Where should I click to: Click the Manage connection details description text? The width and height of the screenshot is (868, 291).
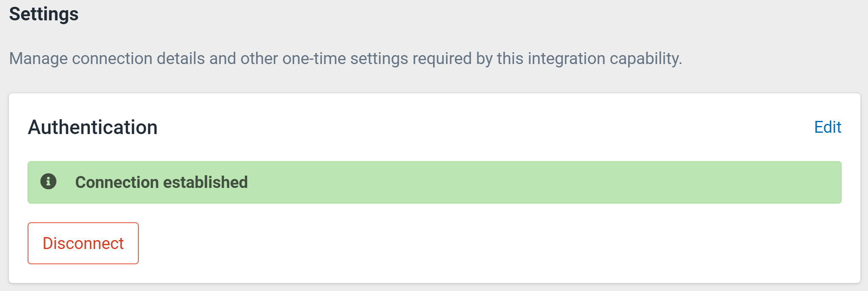[346, 59]
